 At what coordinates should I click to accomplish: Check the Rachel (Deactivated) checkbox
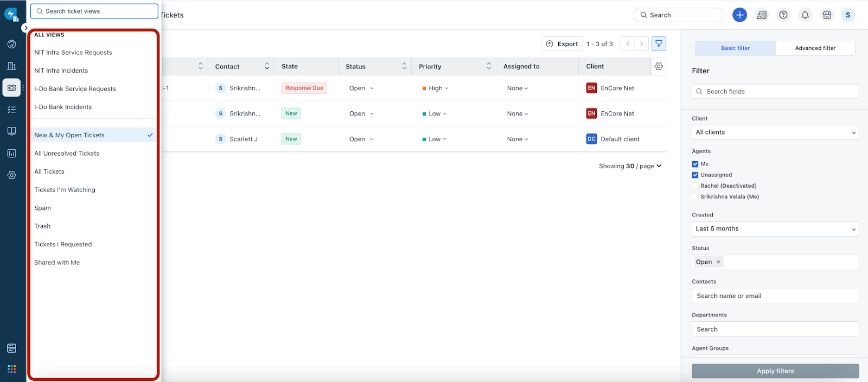695,186
